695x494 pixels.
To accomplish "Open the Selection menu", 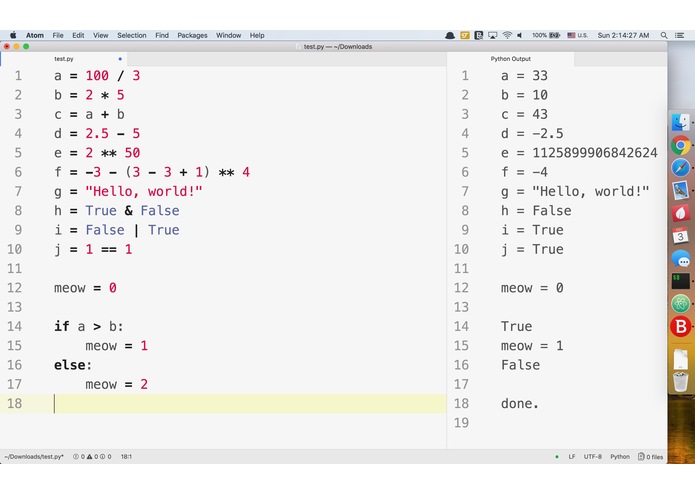I will pos(132,35).
